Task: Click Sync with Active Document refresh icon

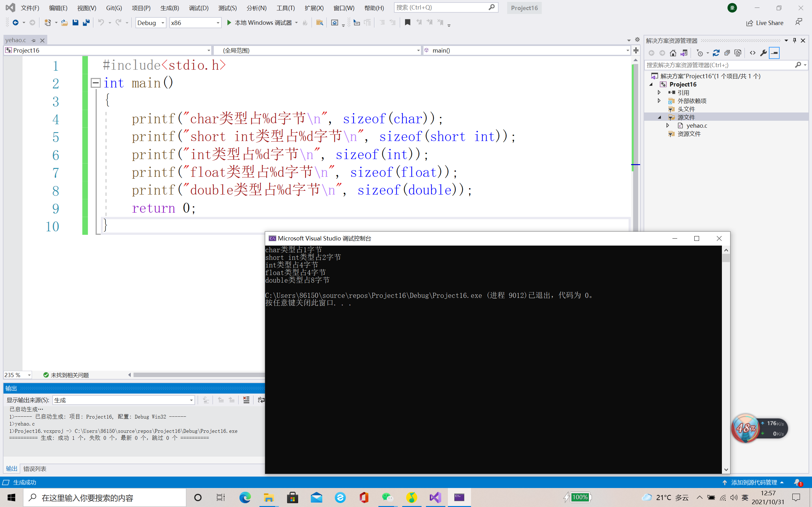Action: pos(716,53)
